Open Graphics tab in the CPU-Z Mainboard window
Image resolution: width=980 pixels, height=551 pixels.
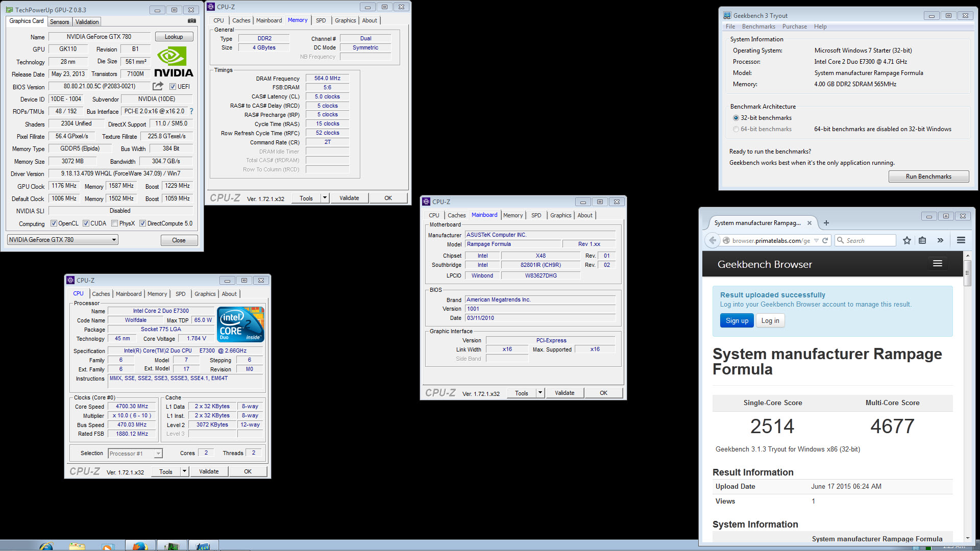coord(560,215)
